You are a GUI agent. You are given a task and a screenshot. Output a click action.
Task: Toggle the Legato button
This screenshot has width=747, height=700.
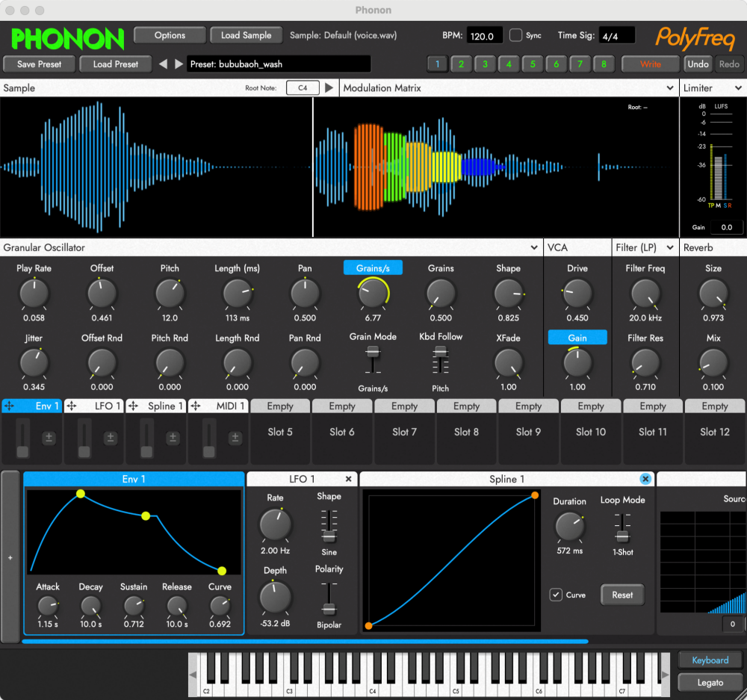click(x=710, y=682)
